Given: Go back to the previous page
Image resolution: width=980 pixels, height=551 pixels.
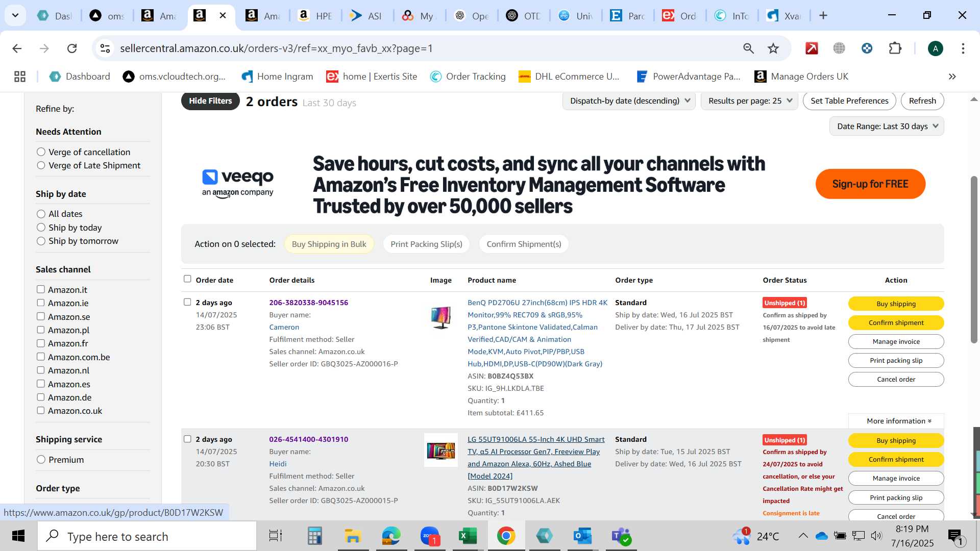Looking at the screenshot, I should pos(17,48).
